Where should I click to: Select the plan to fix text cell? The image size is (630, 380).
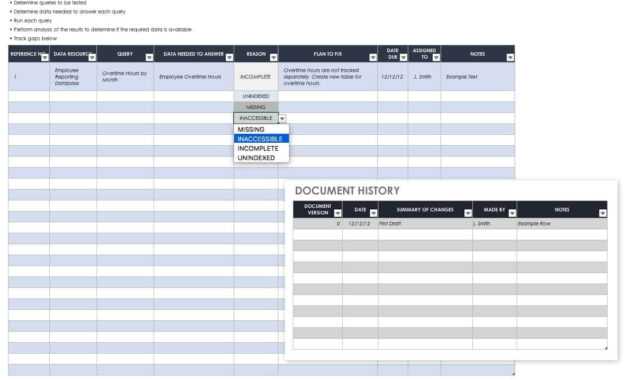point(328,77)
